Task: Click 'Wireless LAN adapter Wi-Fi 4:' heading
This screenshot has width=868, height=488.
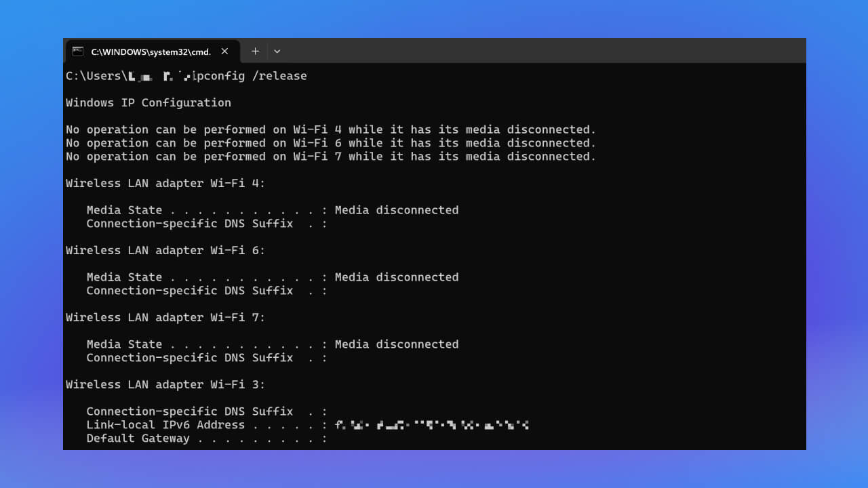Action: pos(165,183)
